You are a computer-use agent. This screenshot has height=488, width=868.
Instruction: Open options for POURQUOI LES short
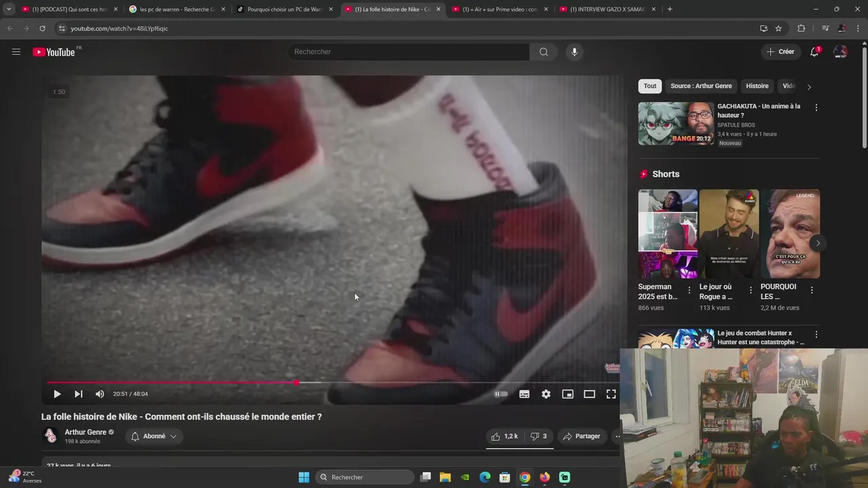(x=812, y=290)
